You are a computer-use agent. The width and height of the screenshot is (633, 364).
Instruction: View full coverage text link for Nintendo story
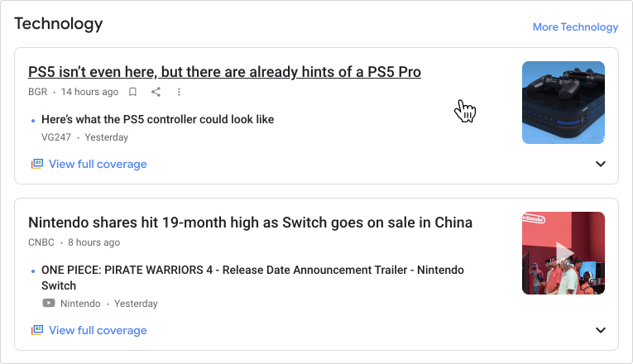(x=97, y=330)
